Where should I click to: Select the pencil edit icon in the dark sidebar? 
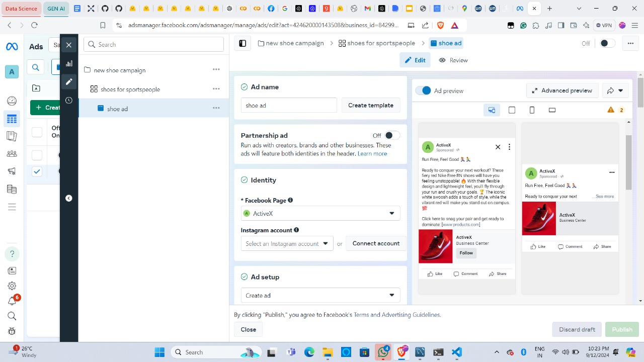pos(69,81)
